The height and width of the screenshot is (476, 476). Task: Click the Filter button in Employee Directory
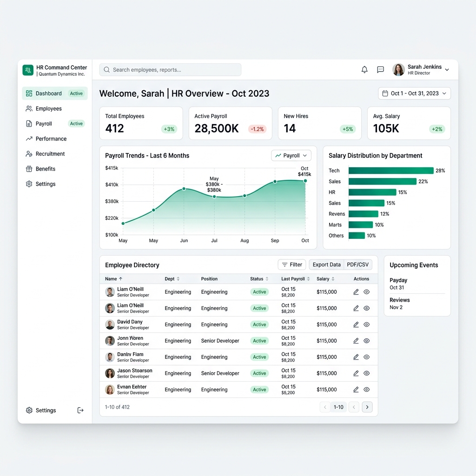(292, 264)
